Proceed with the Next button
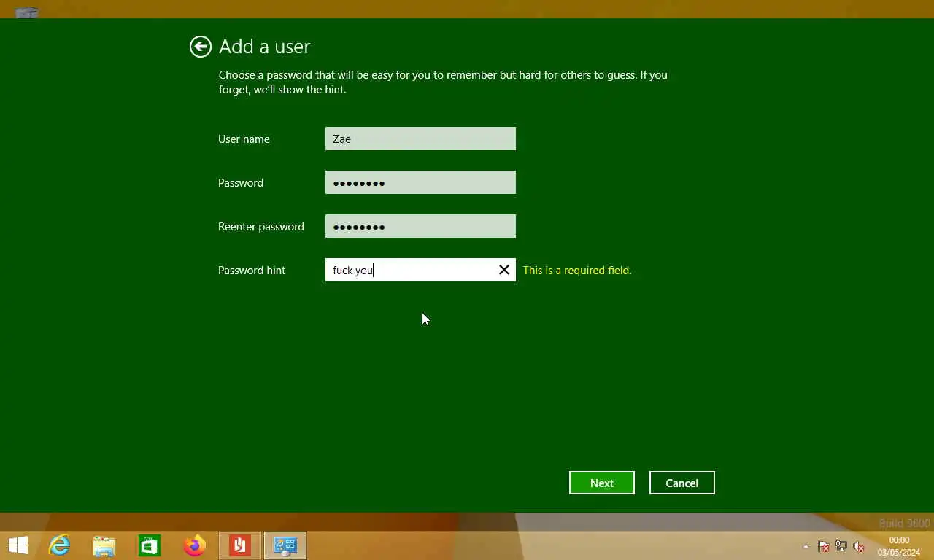Screen dimensions: 934x560 point(602,483)
